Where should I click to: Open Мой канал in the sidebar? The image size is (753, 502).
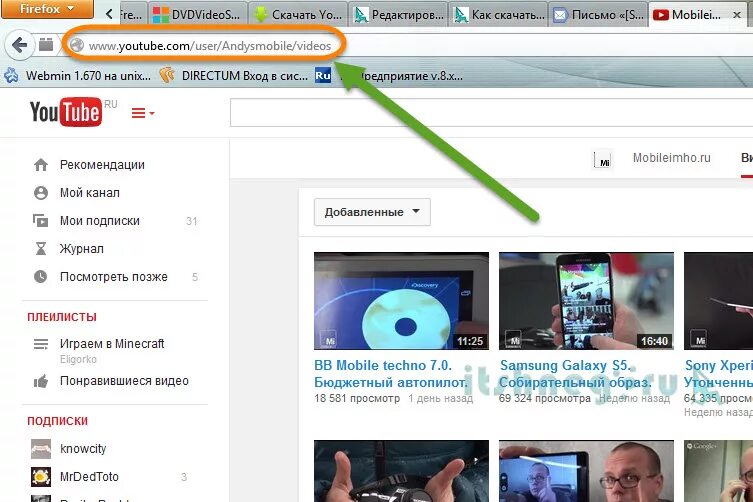[x=89, y=193]
